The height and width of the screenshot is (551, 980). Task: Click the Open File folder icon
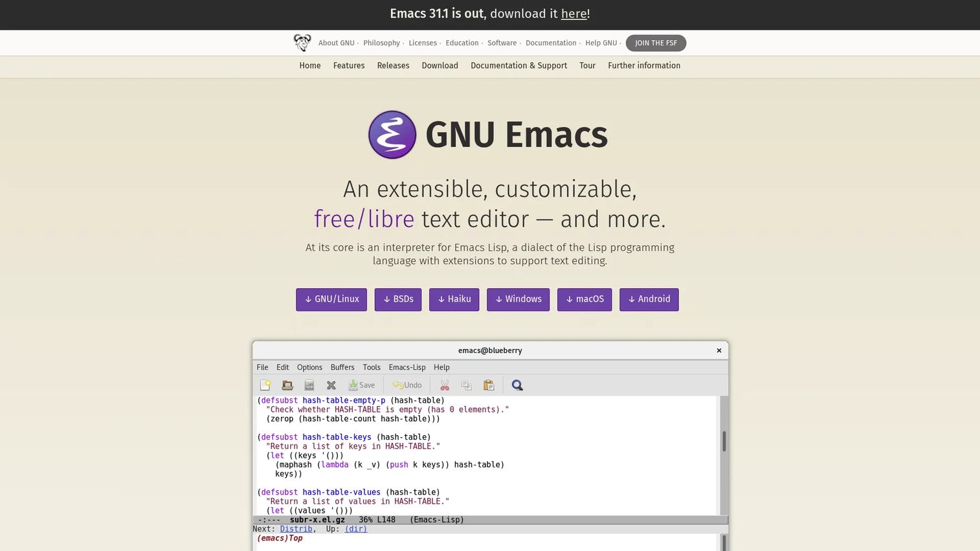tap(287, 385)
